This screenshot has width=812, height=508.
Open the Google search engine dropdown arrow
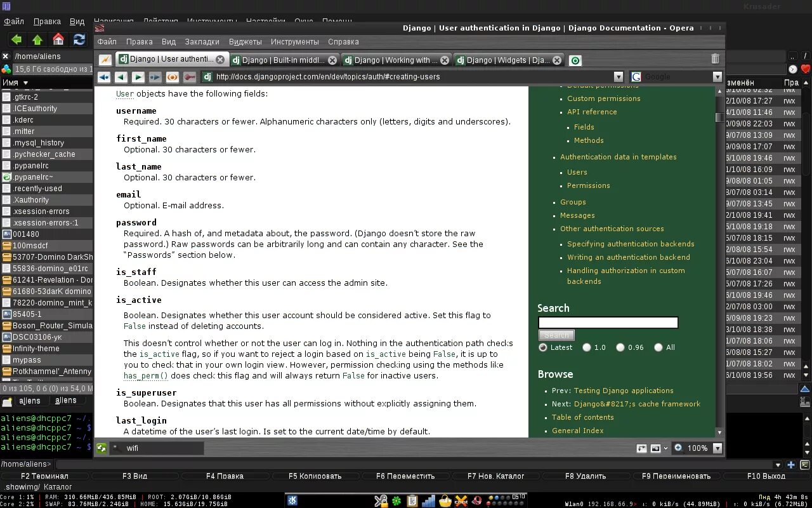click(717, 77)
